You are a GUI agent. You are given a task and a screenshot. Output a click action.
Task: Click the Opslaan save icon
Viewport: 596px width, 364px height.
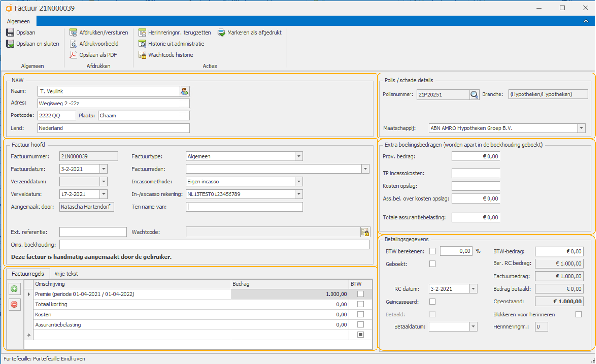point(10,32)
